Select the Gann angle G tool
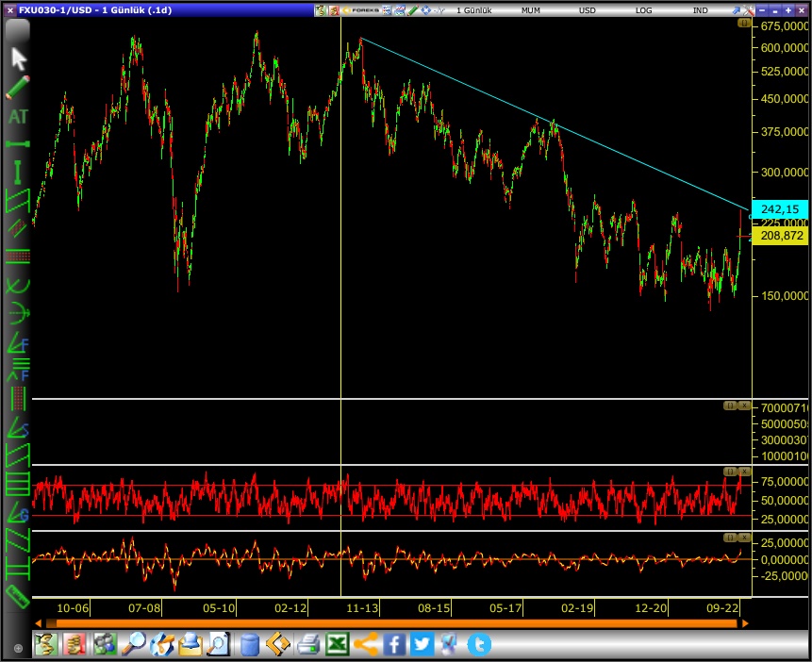 tap(18, 512)
